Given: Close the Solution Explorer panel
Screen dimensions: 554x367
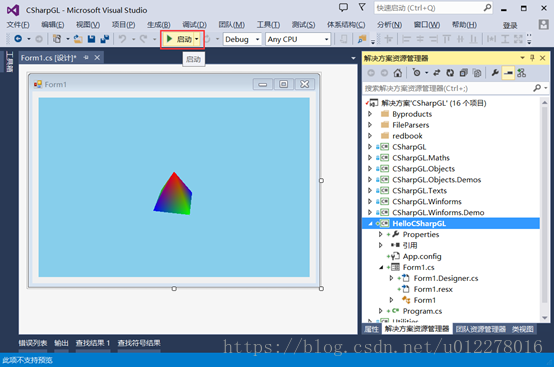Looking at the screenshot, I should tap(543, 58).
